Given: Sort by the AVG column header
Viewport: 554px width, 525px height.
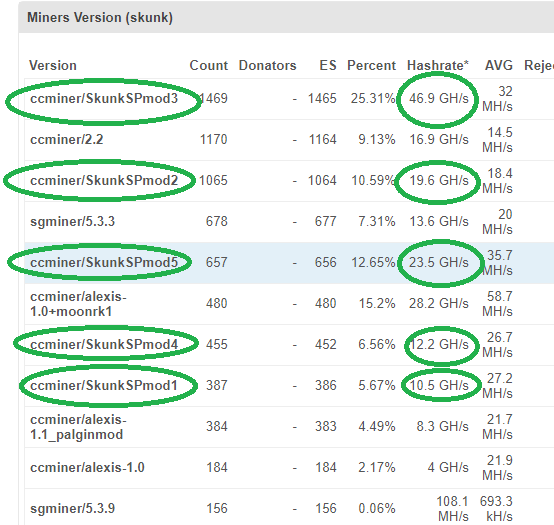Looking at the screenshot, I should [499, 65].
